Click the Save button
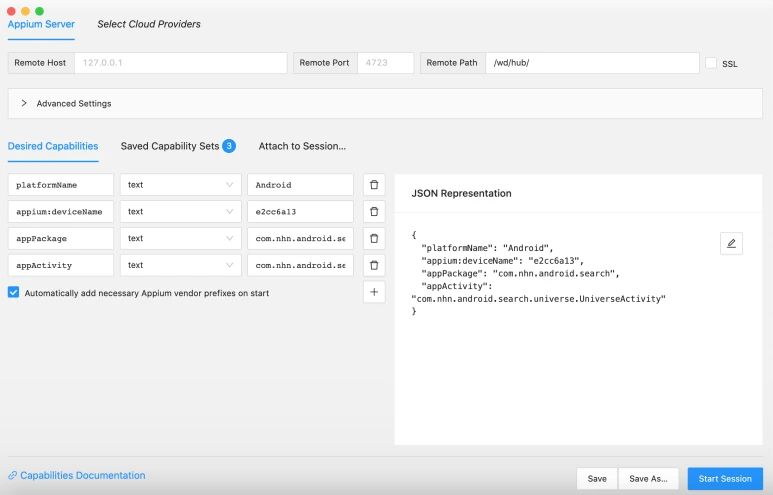Image resolution: width=773 pixels, height=495 pixels. point(597,479)
